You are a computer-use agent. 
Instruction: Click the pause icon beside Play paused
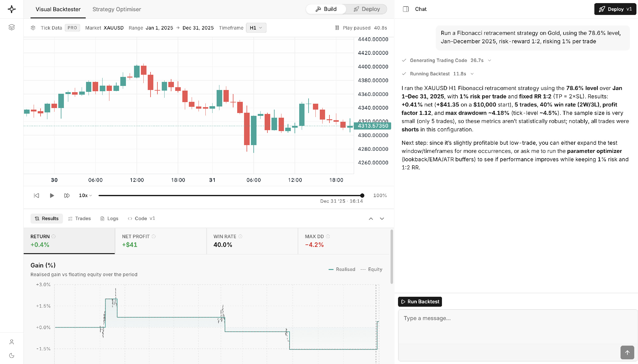337,28
